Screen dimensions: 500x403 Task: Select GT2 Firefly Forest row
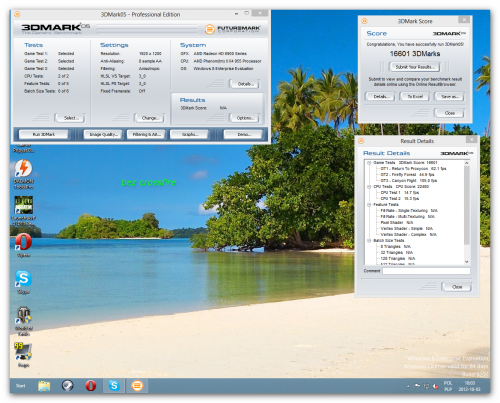407,175
